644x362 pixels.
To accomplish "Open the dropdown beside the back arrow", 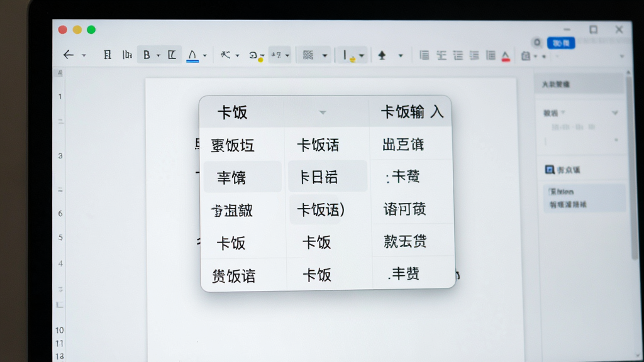I will pos(84,55).
